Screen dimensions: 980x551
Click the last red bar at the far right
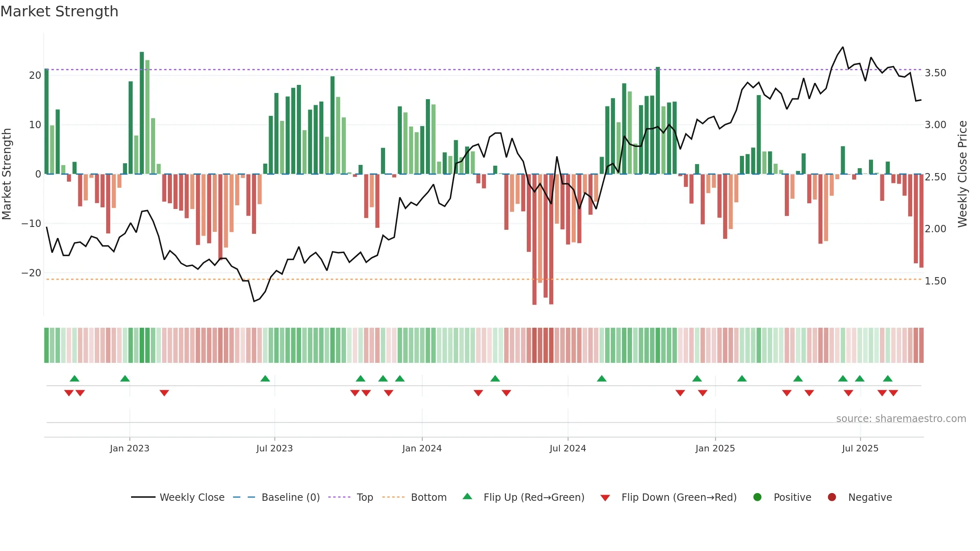pyautogui.click(x=921, y=221)
